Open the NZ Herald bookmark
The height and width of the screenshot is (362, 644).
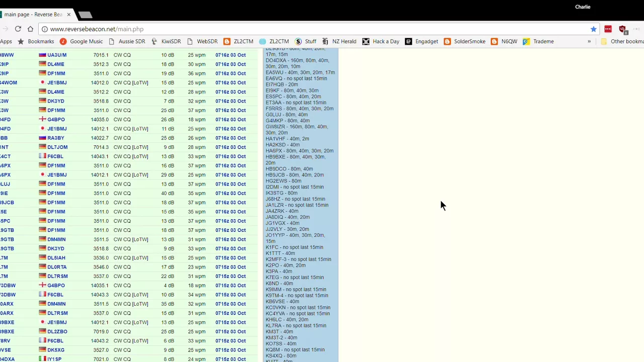point(339,41)
